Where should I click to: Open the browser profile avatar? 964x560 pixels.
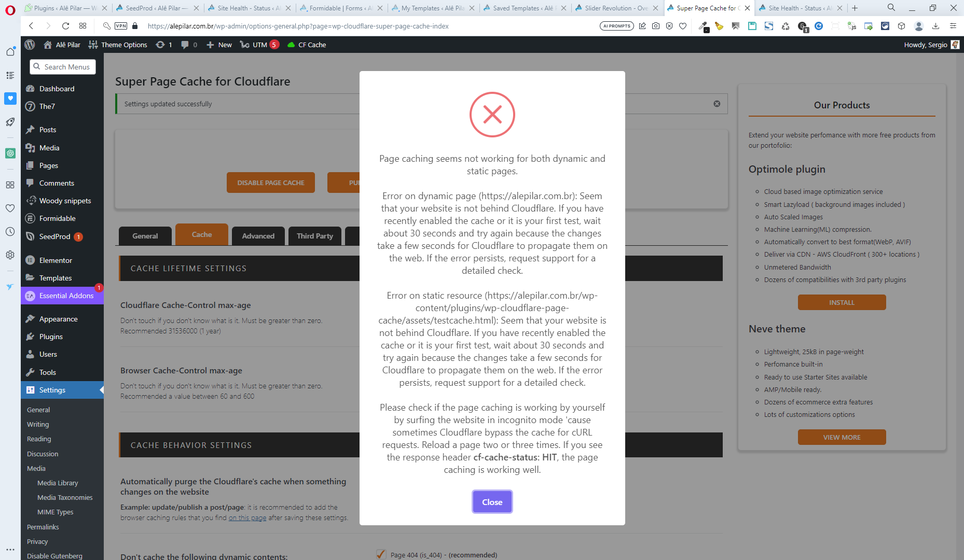pyautogui.click(x=919, y=26)
